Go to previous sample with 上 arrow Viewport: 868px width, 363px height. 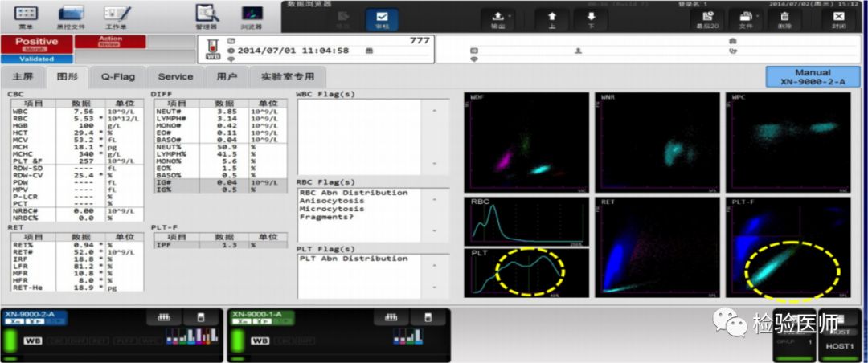551,18
